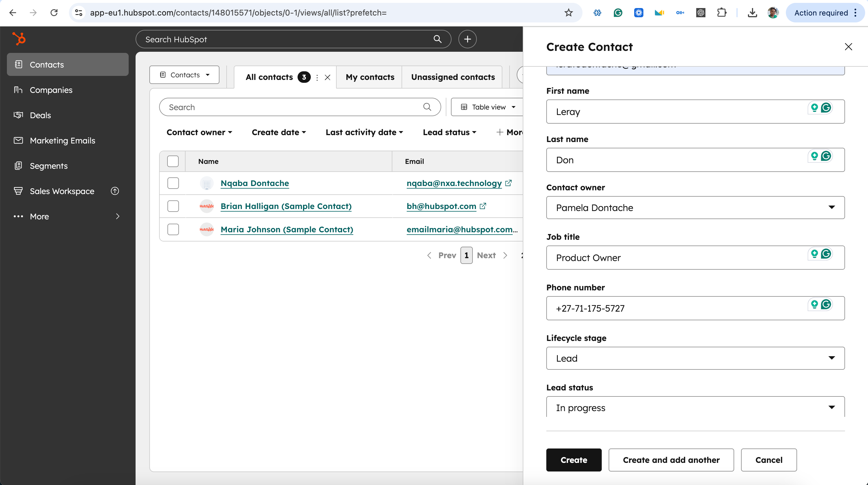
Task: Click Grammarly icon in Job title field
Action: (826, 254)
